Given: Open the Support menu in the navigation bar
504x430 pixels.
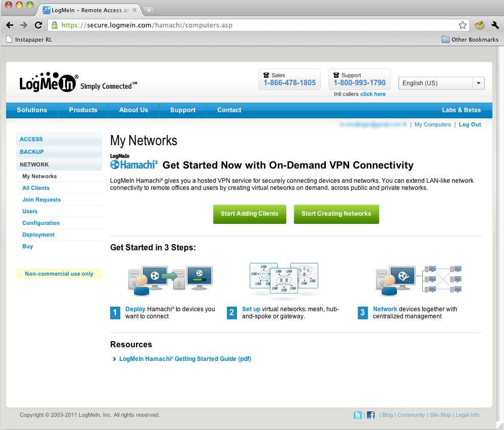Looking at the screenshot, I should [x=183, y=110].
